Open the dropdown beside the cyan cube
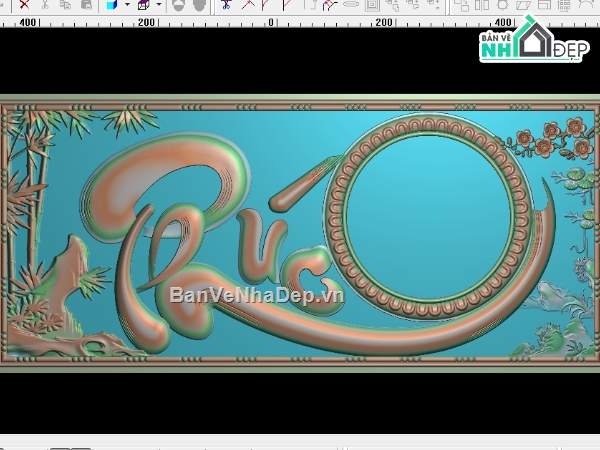The width and height of the screenshot is (600, 450). click(127, 5)
